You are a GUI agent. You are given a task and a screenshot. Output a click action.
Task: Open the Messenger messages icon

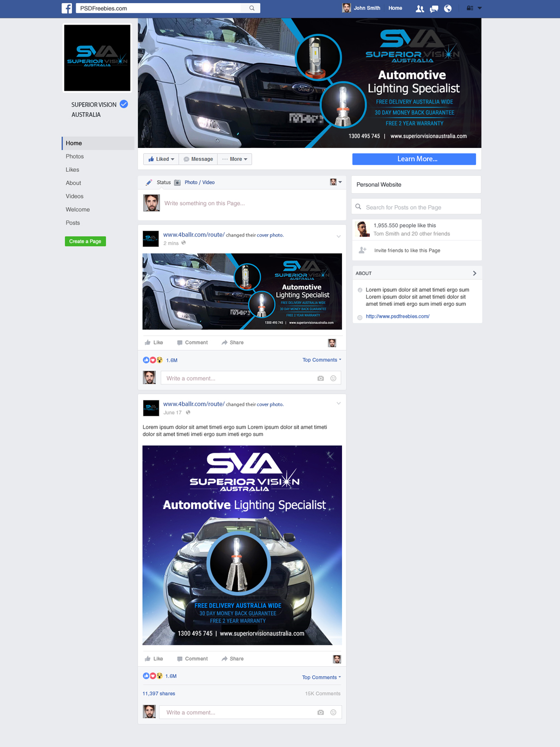pyautogui.click(x=434, y=8)
